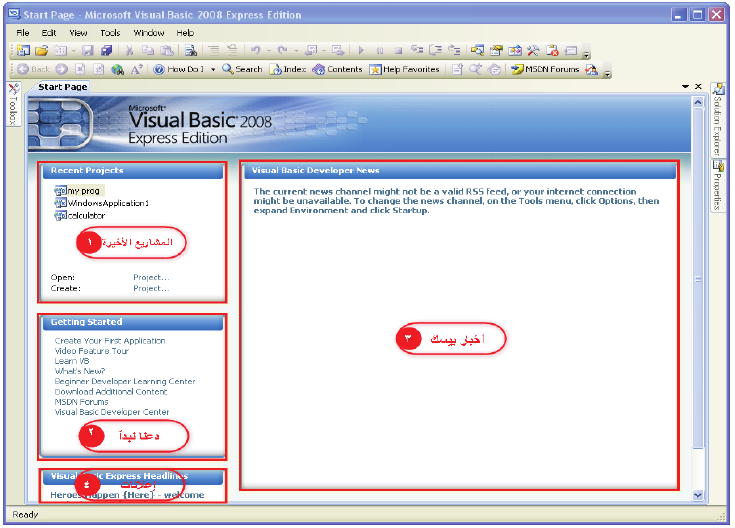Click the Copy icon in toolbar
The height and width of the screenshot is (528, 735).
(148, 50)
